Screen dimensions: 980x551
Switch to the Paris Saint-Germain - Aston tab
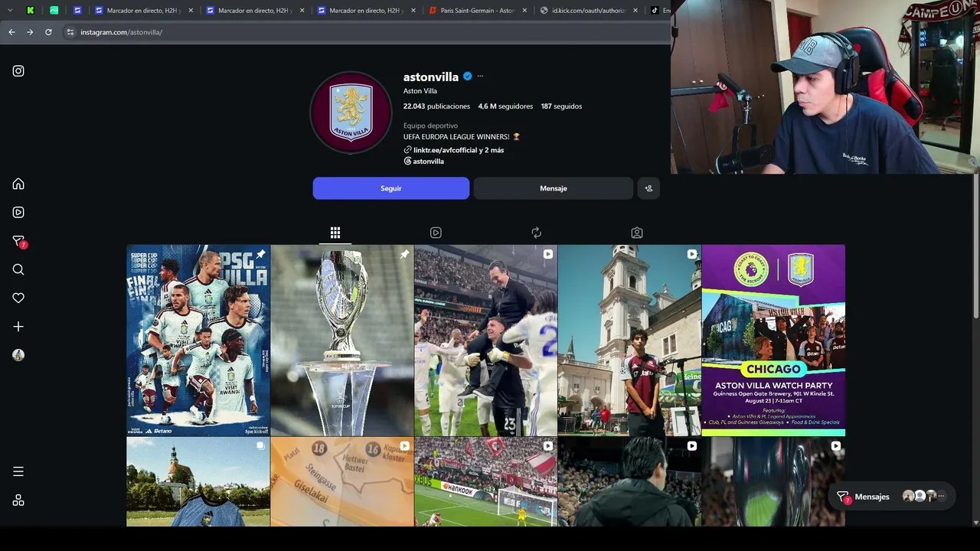(x=478, y=11)
